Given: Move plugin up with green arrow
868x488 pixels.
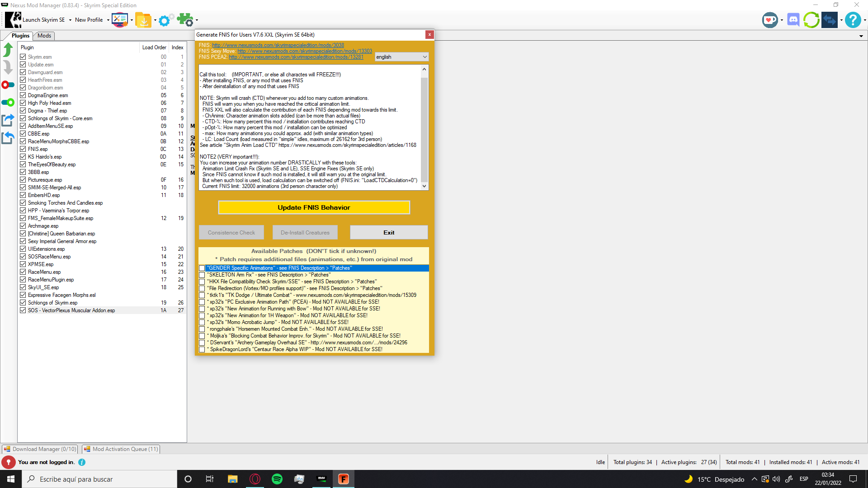Looking at the screenshot, I should pyautogui.click(x=8, y=50).
